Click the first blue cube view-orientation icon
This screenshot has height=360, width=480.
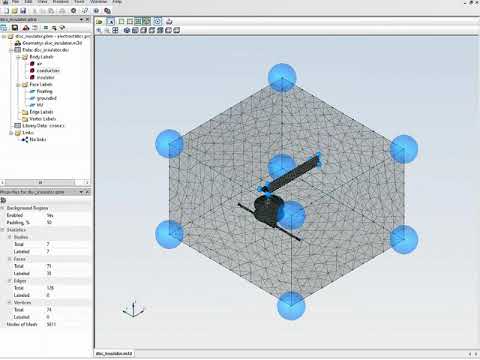pos(127,30)
